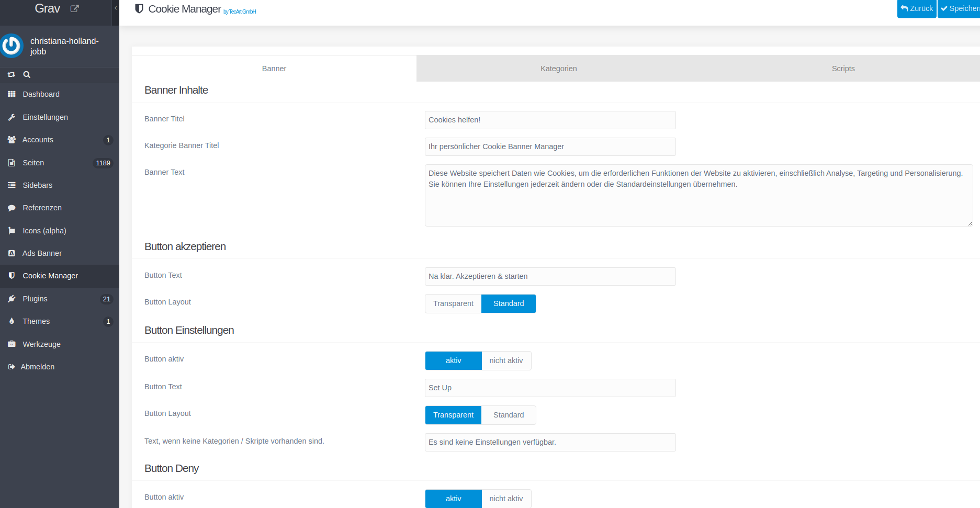Screen dimensions: 980x508
Task: Click the Banner Titel input field
Action: [550, 120]
